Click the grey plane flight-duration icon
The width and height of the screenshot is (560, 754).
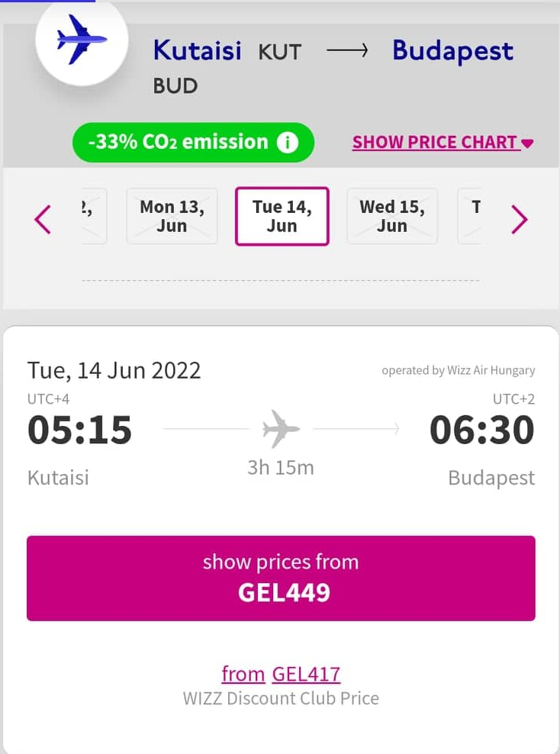(281, 428)
